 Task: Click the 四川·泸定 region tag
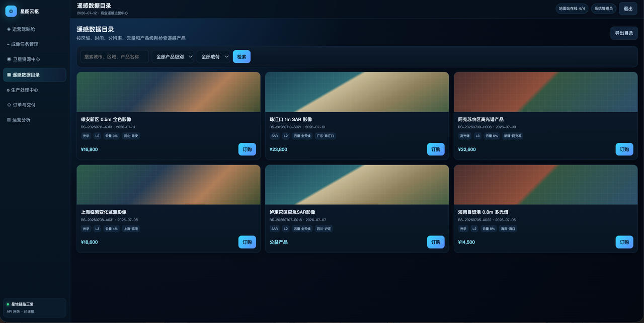click(324, 229)
